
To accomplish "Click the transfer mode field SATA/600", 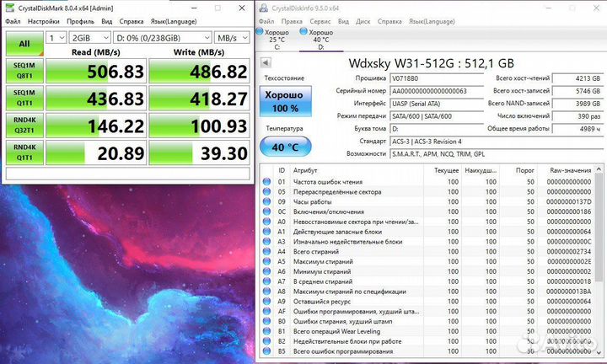I will [x=437, y=116].
